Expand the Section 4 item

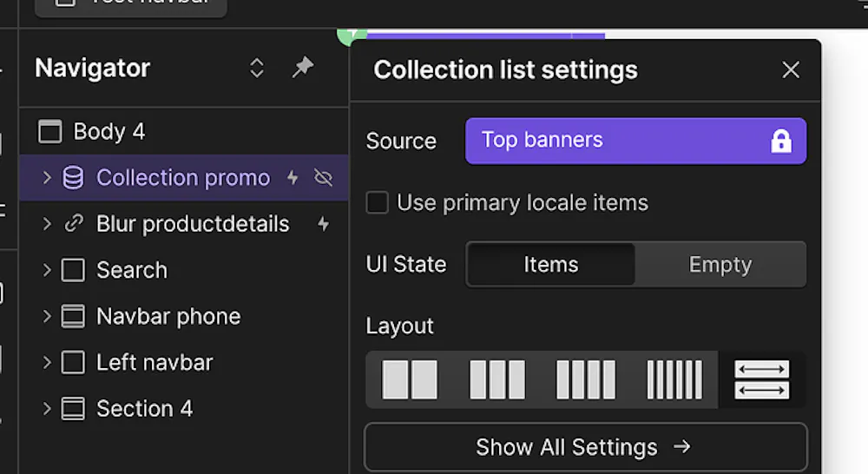click(47, 409)
